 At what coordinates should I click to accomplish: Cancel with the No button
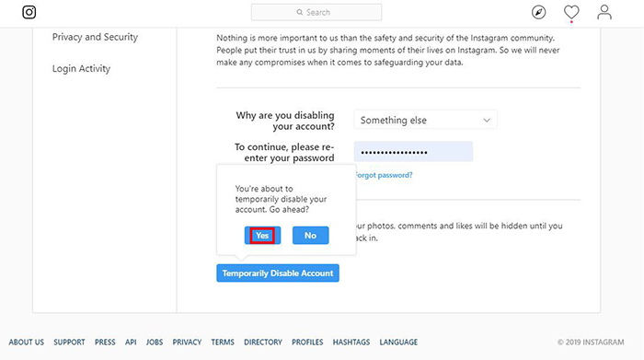pos(311,236)
